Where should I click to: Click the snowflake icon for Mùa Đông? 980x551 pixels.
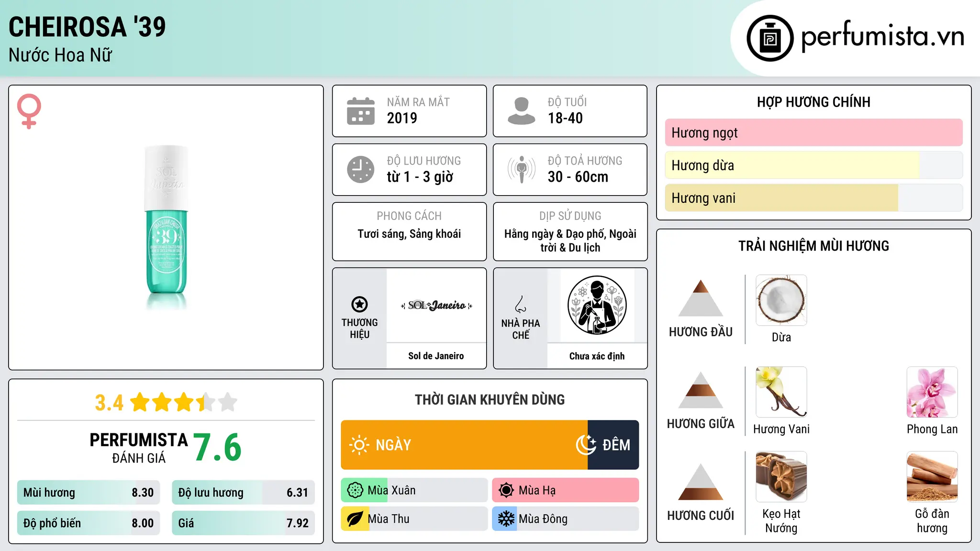coord(506,519)
